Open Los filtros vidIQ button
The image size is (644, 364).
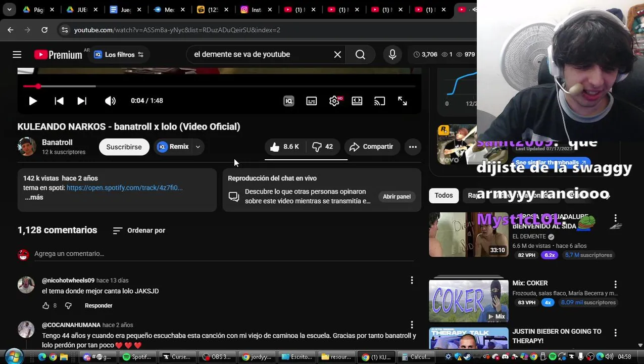(x=119, y=55)
